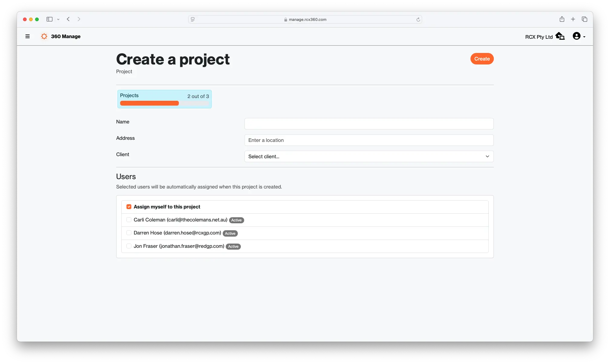This screenshot has height=364, width=610.
Task: Toggle Assign myself to this project checkbox
Action: click(129, 207)
